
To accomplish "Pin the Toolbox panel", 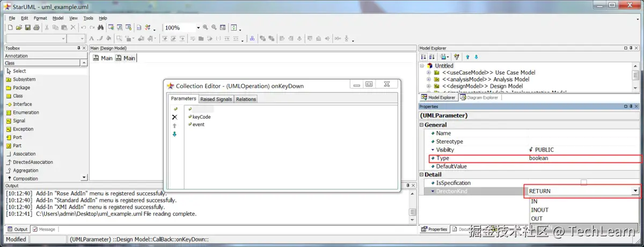I will click(x=78, y=48).
